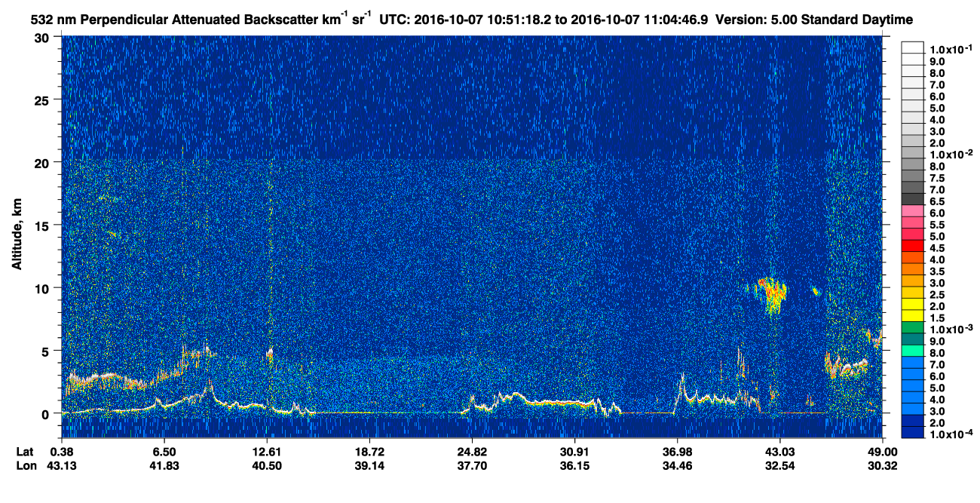
Task: Select longitude value 30.32
Action: pos(882,465)
